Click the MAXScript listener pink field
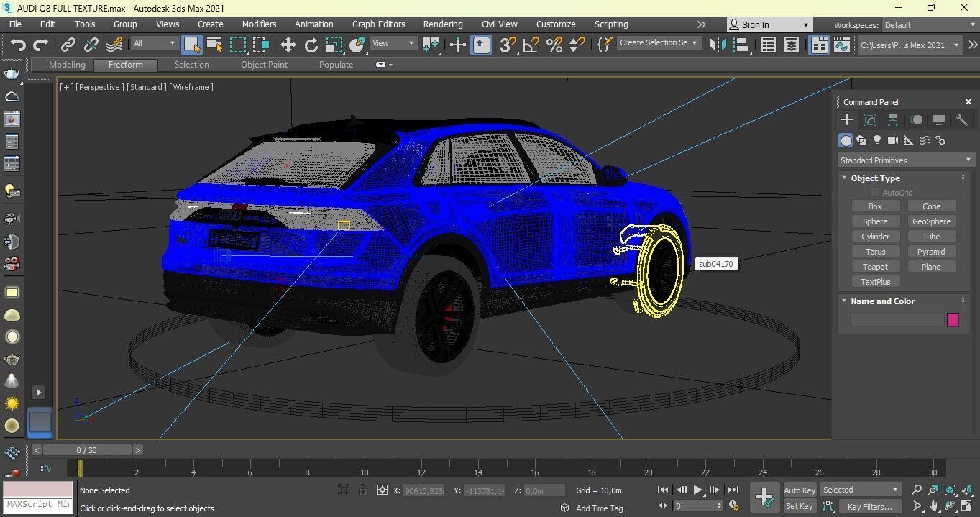The image size is (980, 517). pos(37,490)
